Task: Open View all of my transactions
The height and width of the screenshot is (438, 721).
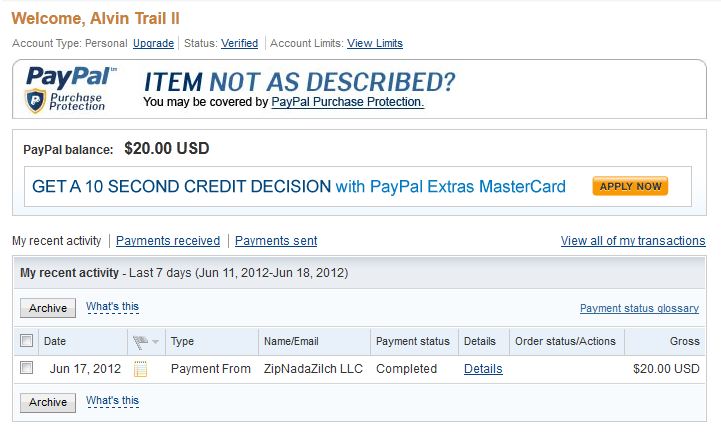Action: click(633, 241)
